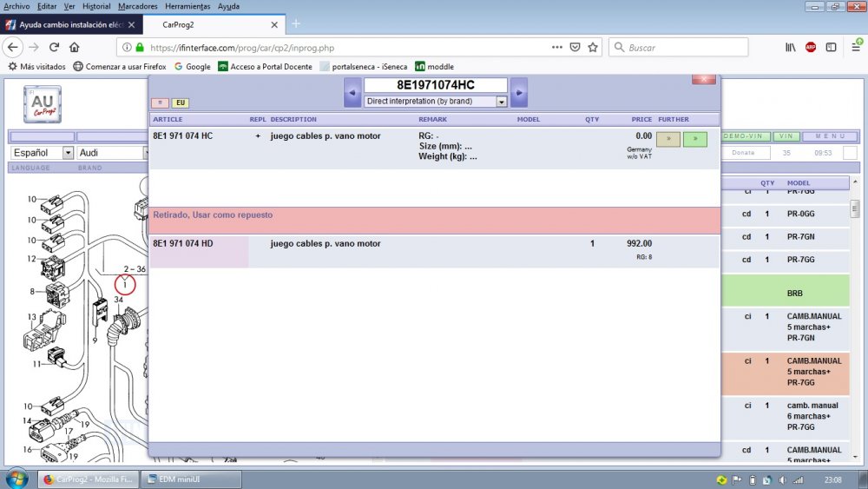Open the Marcadores menu
Viewport: 868px width, 489px height.
click(138, 6)
